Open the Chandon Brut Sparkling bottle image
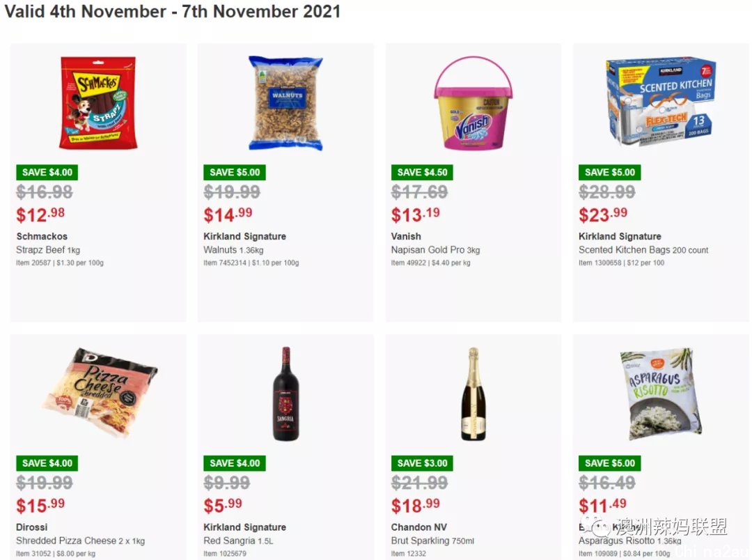 click(x=473, y=394)
